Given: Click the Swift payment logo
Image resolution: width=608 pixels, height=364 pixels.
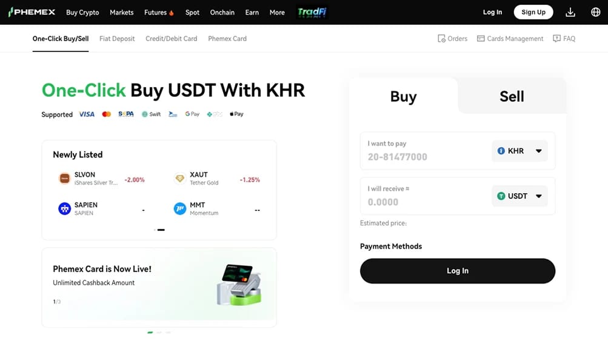Looking at the screenshot, I should [151, 114].
